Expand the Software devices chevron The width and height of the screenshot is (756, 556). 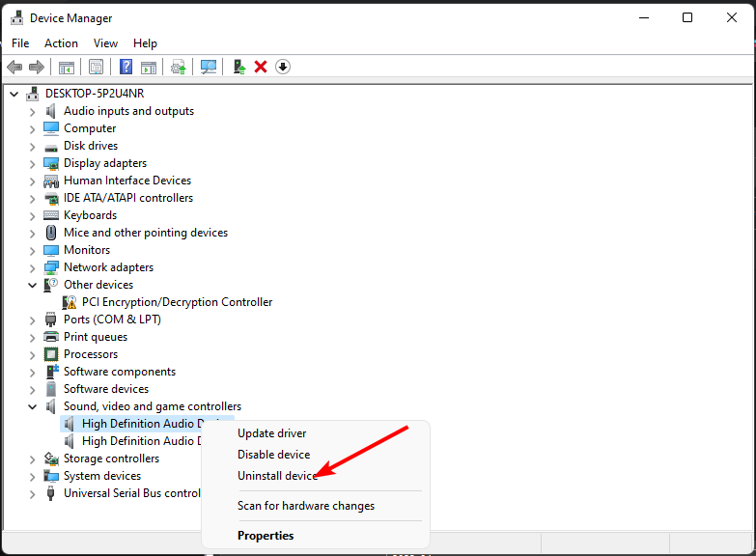click(x=32, y=390)
